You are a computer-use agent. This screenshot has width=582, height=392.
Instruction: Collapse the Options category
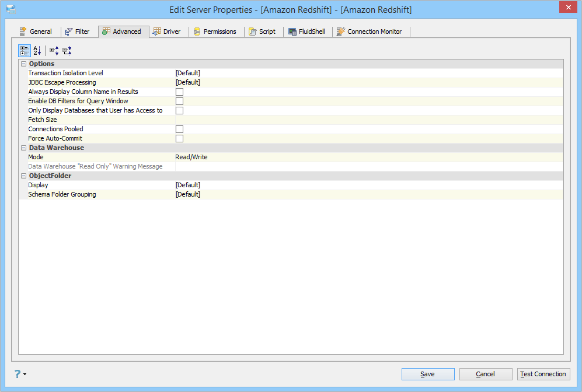point(23,64)
